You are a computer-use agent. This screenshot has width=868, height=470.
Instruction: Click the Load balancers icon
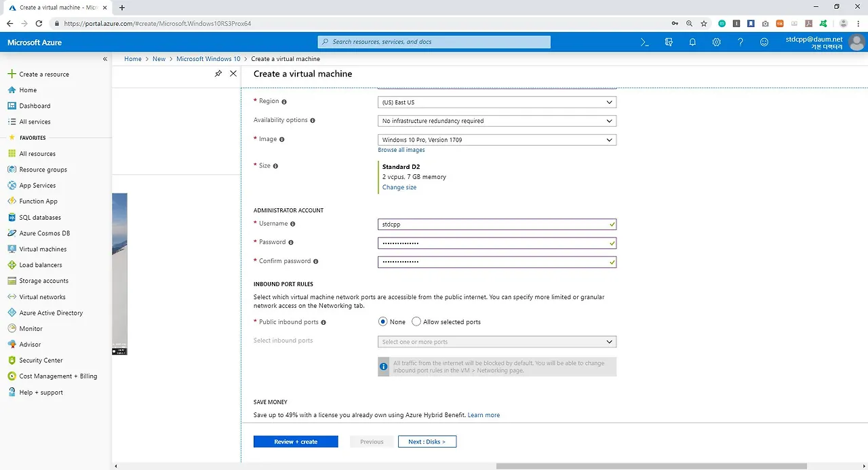[x=12, y=265]
